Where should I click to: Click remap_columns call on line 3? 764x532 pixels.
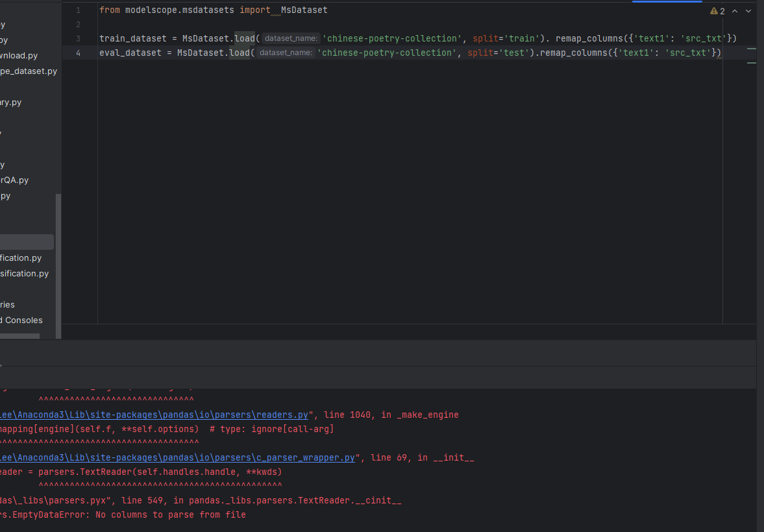point(589,38)
